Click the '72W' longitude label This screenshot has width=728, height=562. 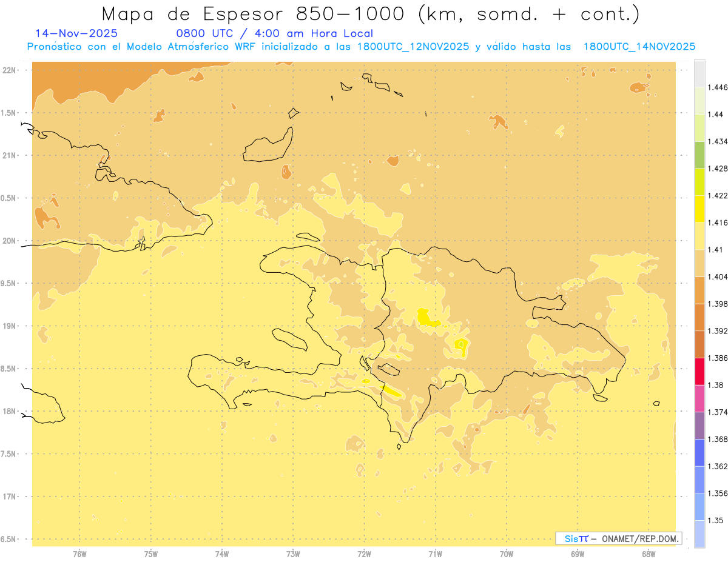tap(364, 554)
